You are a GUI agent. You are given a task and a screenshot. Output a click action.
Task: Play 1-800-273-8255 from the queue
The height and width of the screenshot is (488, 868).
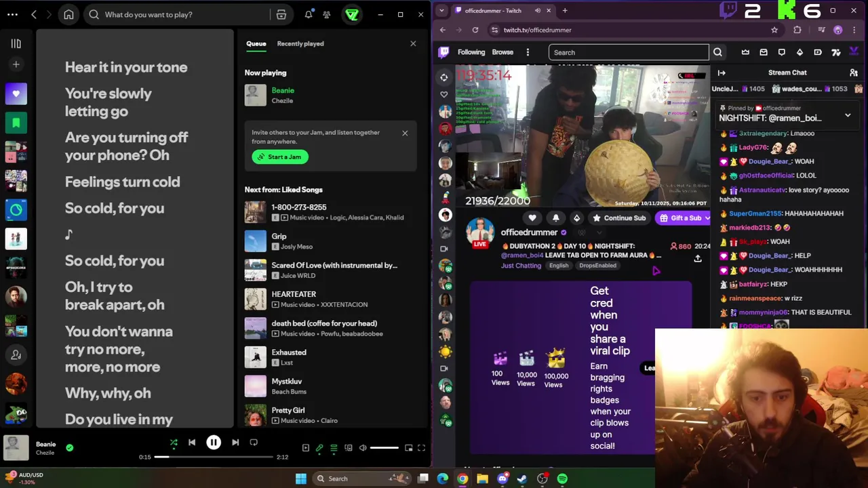(x=330, y=212)
